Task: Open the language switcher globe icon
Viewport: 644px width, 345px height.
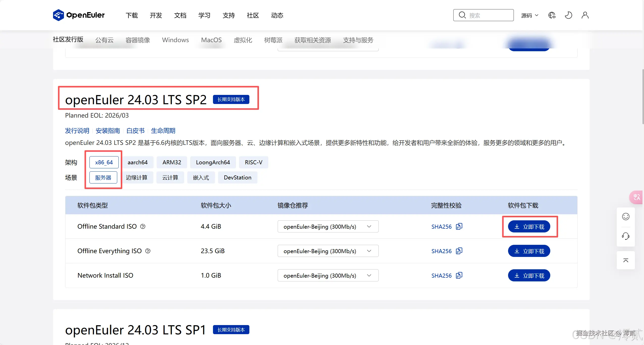Action: [552, 15]
